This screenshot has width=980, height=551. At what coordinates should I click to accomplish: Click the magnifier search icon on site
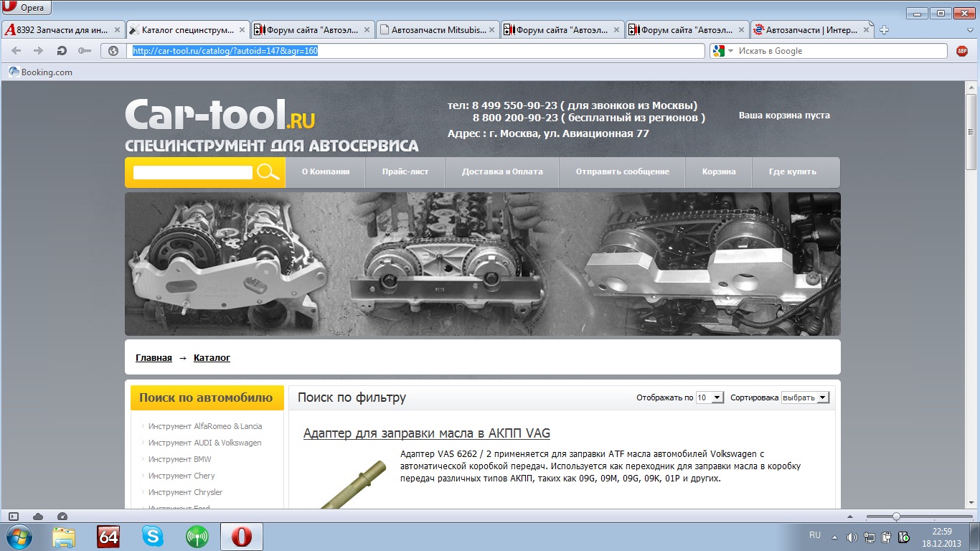point(268,172)
